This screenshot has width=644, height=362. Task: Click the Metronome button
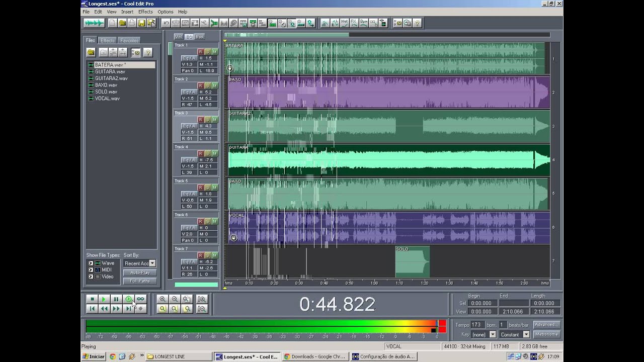click(x=546, y=334)
